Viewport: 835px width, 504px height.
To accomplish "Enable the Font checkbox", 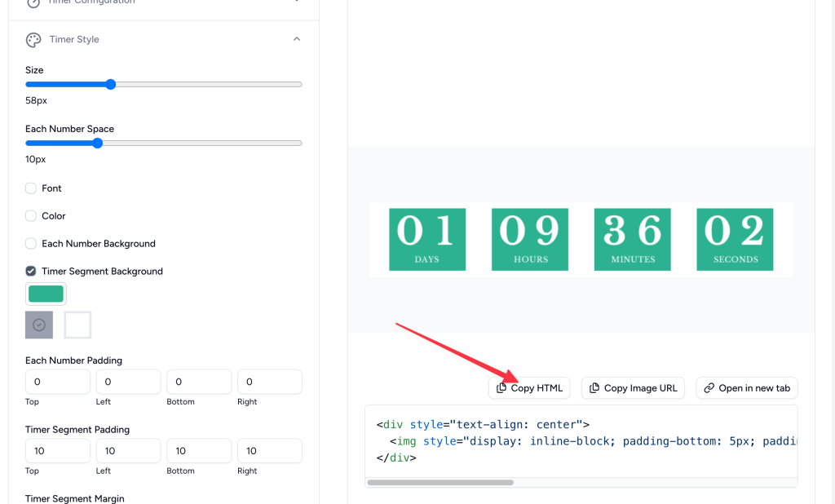I will coord(30,188).
